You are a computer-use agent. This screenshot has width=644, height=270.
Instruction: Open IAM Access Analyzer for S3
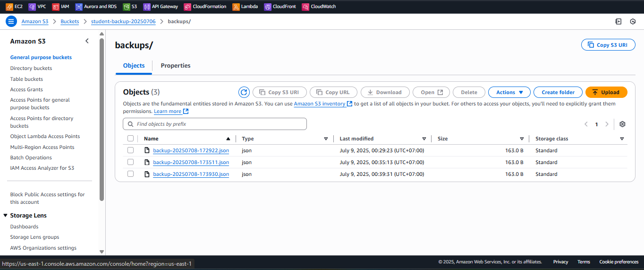pos(42,168)
